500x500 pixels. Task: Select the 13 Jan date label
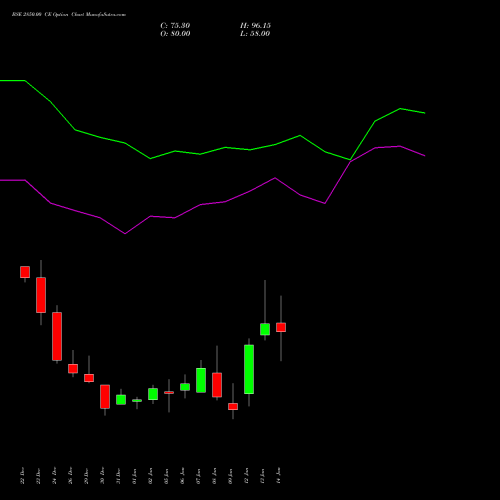262,476
